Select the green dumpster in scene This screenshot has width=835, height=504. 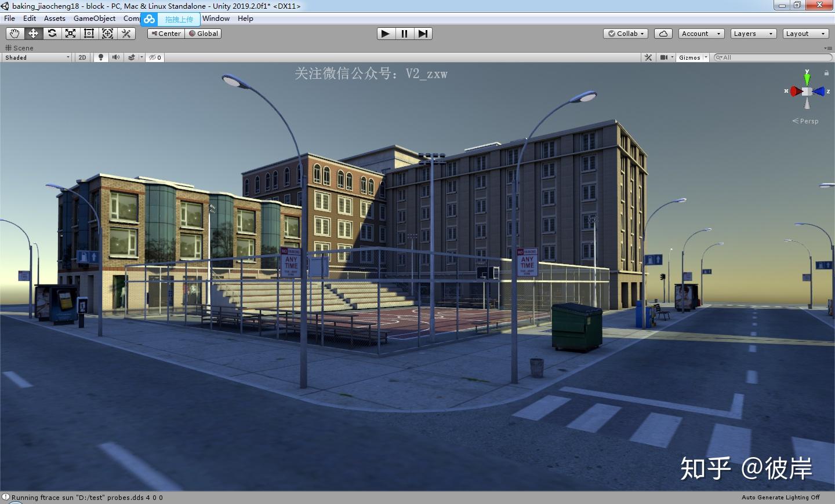point(576,327)
